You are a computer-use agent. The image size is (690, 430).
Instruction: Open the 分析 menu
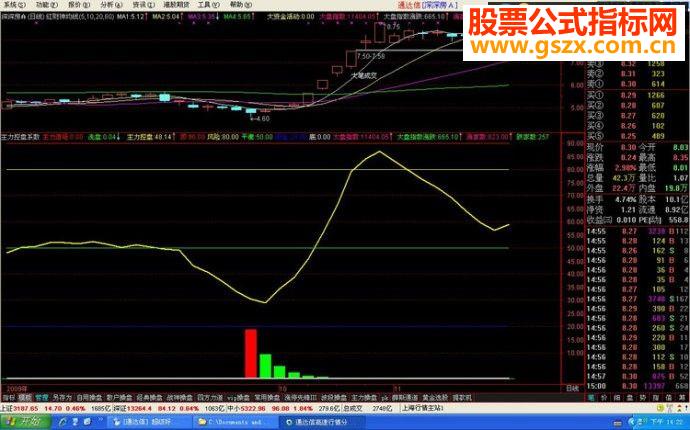110,5
